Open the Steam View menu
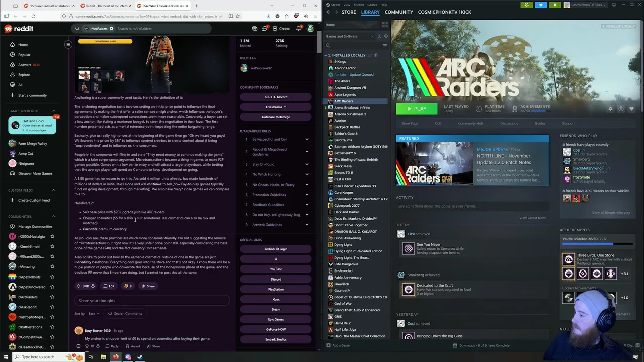 (347, 5)
